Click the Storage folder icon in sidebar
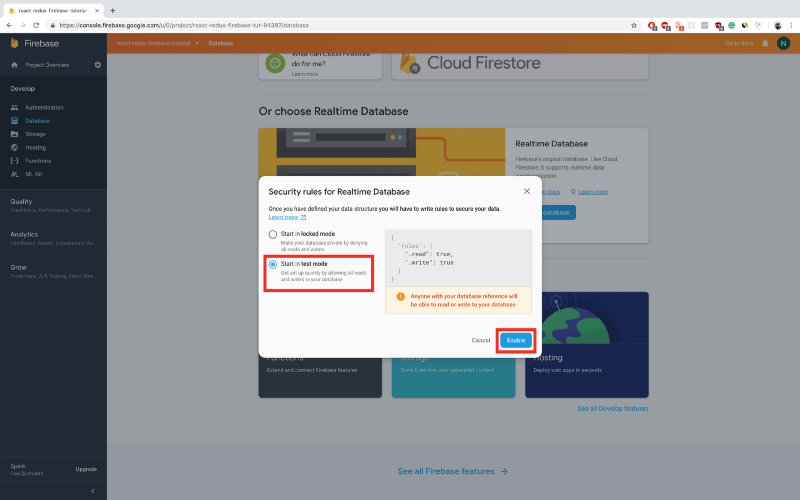The width and height of the screenshot is (800, 500). pos(14,134)
